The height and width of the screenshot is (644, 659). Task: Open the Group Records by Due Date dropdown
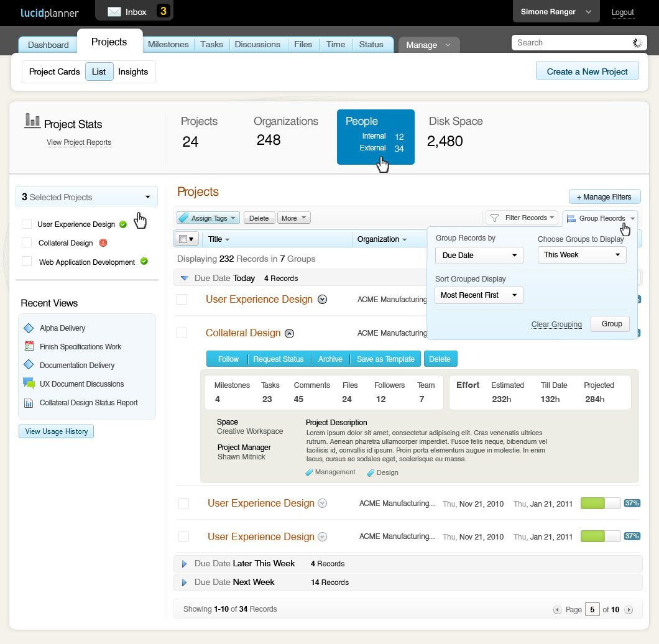coord(479,255)
